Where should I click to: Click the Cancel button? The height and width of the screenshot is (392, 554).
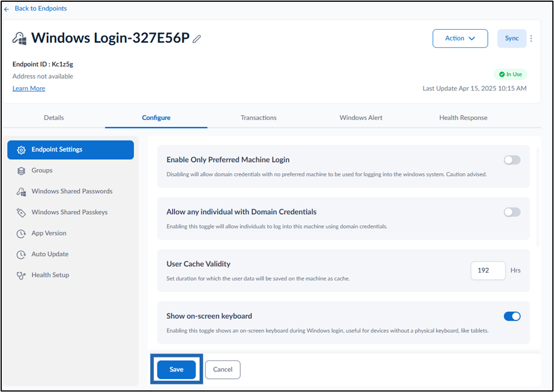tap(223, 369)
